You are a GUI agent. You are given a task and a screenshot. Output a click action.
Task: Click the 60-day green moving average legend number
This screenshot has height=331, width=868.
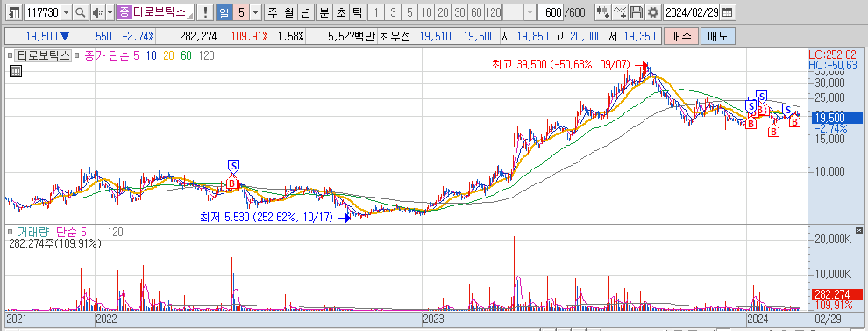[x=186, y=55]
